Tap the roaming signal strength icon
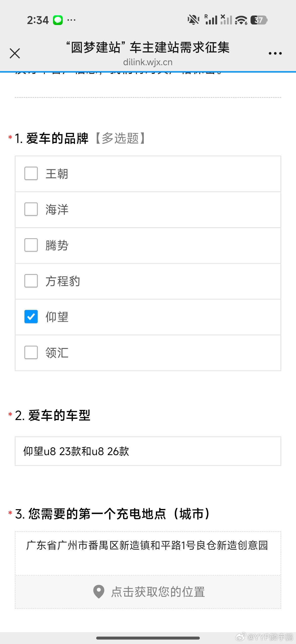Screen dimensions: 296x644 pyautogui.click(x=211, y=20)
